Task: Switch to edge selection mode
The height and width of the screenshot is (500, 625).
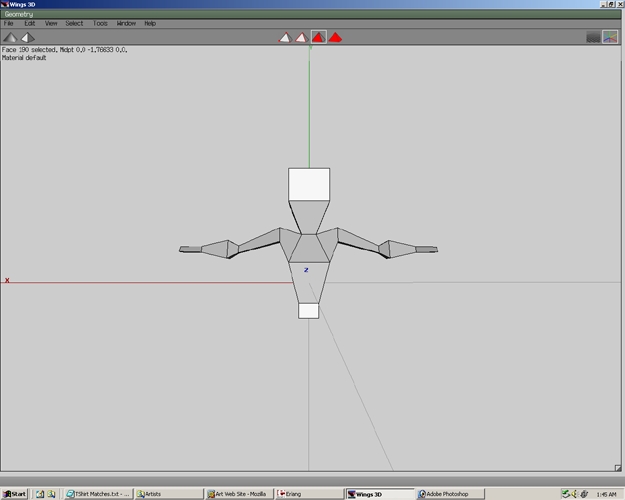Action: click(x=302, y=37)
